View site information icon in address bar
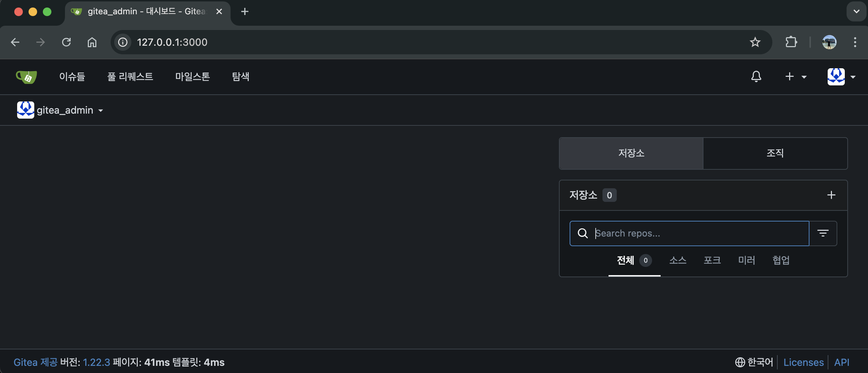The image size is (868, 373). (x=123, y=42)
